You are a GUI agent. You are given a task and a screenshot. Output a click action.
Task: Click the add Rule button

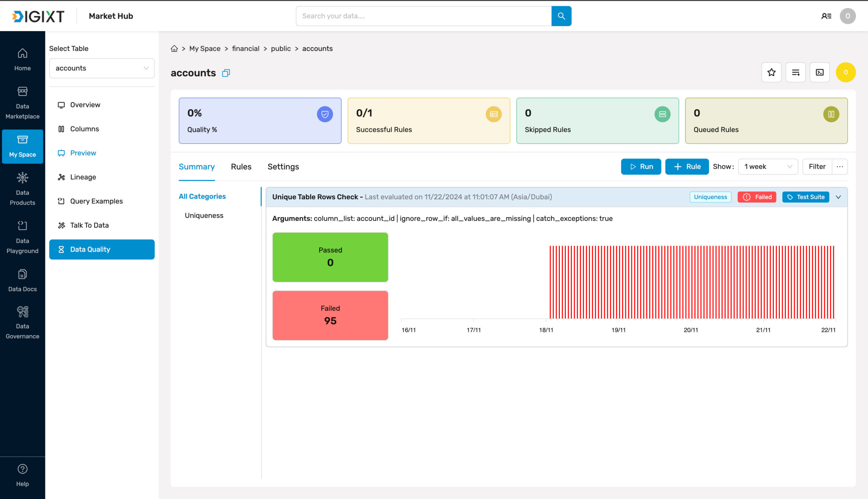pos(687,167)
